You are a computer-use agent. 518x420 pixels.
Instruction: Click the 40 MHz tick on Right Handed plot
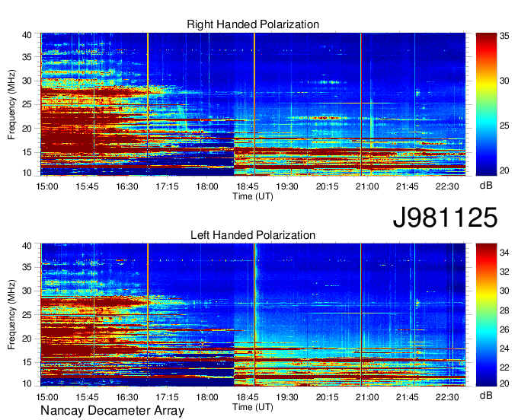click(x=27, y=35)
